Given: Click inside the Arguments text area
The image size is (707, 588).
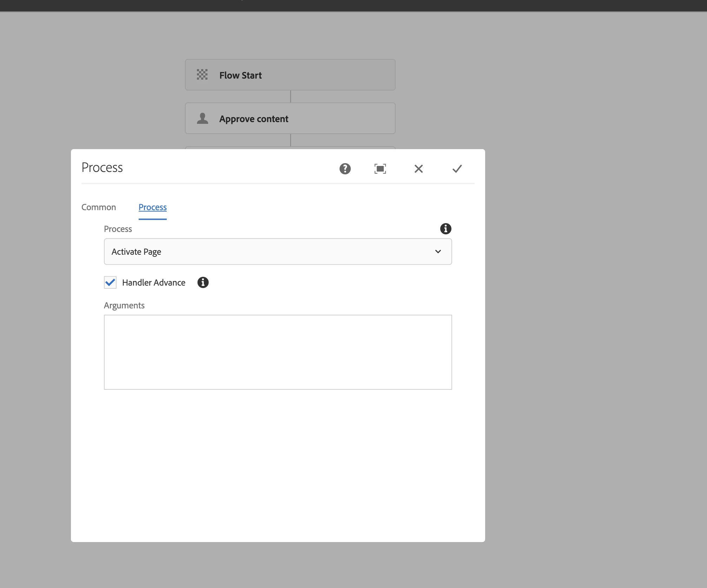Looking at the screenshot, I should (277, 352).
